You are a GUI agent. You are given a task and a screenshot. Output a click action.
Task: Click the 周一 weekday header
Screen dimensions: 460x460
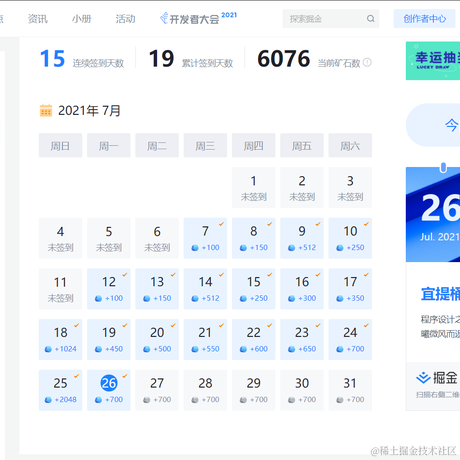[x=109, y=145]
